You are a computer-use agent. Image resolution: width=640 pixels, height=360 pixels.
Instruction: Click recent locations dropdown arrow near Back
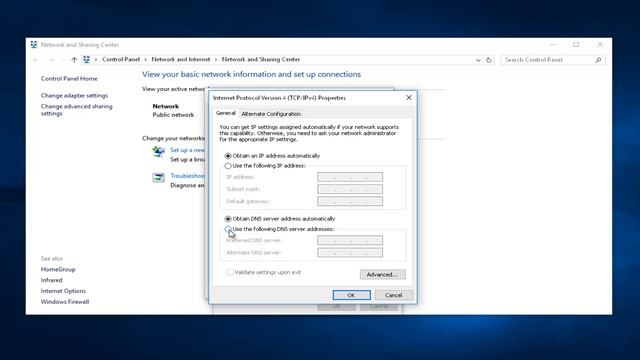[x=62, y=60]
